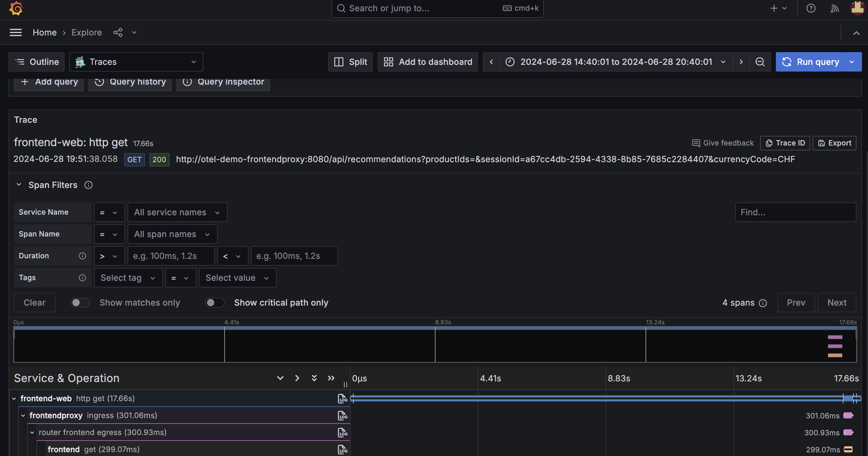
Task: Go to Next matching span
Action: point(837,303)
